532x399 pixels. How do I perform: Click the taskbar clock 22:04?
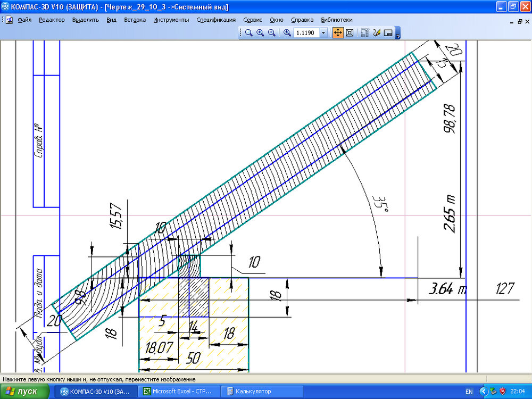517,392
